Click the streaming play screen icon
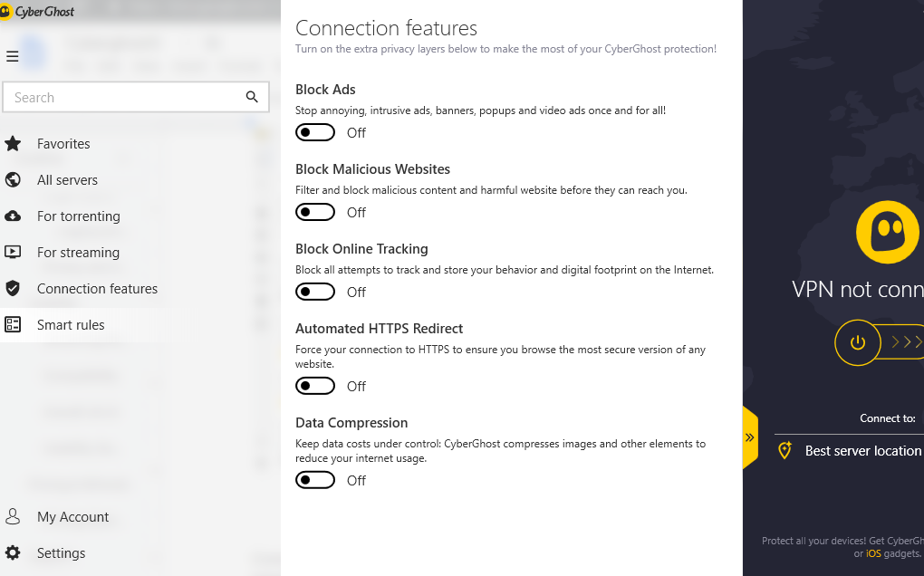 pyautogui.click(x=13, y=252)
